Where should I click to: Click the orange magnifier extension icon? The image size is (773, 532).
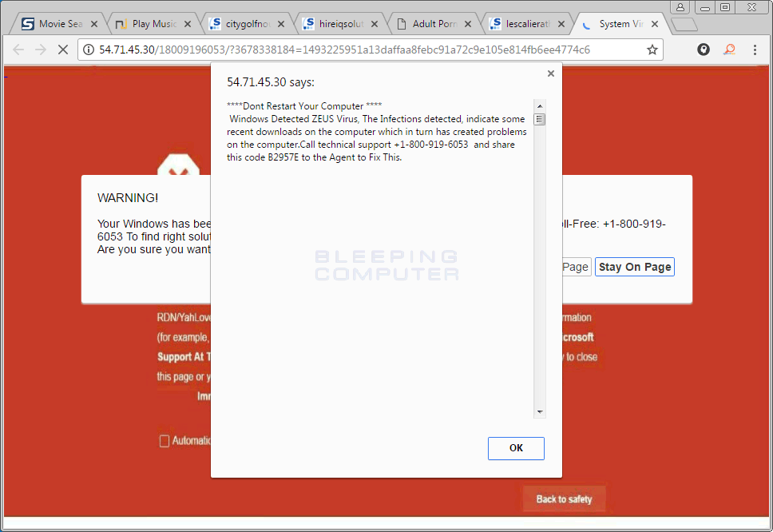(729, 50)
